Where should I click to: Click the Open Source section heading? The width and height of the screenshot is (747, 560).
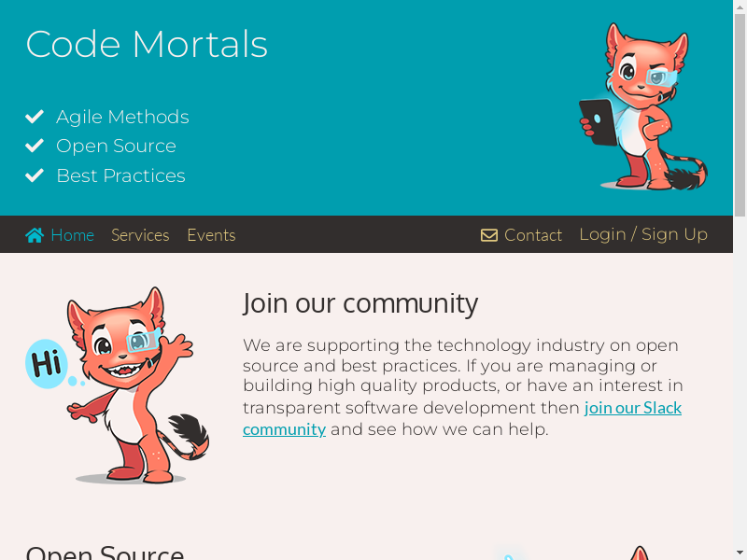105,553
